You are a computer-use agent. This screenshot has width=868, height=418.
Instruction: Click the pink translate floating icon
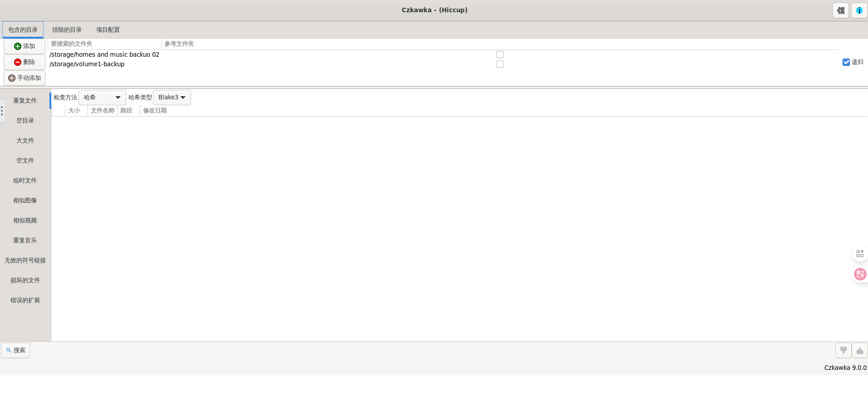(x=860, y=274)
